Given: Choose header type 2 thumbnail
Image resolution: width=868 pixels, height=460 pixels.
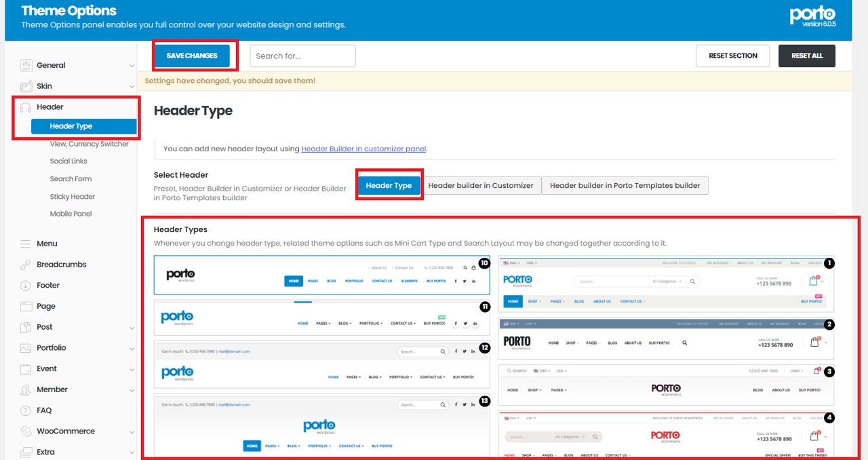Looking at the screenshot, I should point(666,339).
